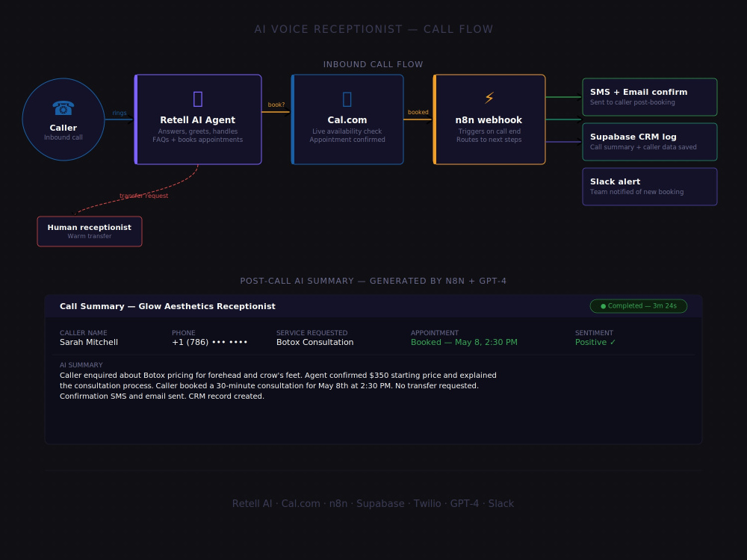The width and height of the screenshot is (747, 560).
Task: Click the lightning bolt icon in n8n webhook
Action: tap(489, 98)
